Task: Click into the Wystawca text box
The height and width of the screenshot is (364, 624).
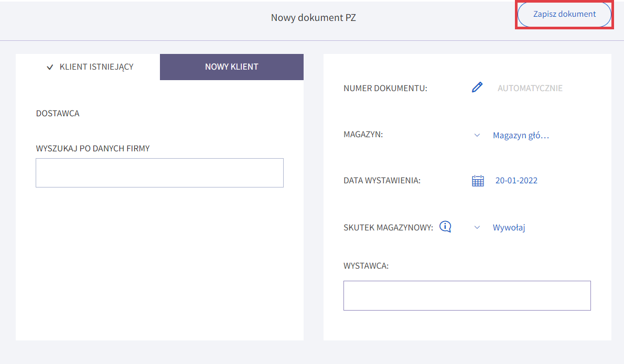Action: pyautogui.click(x=467, y=295)
